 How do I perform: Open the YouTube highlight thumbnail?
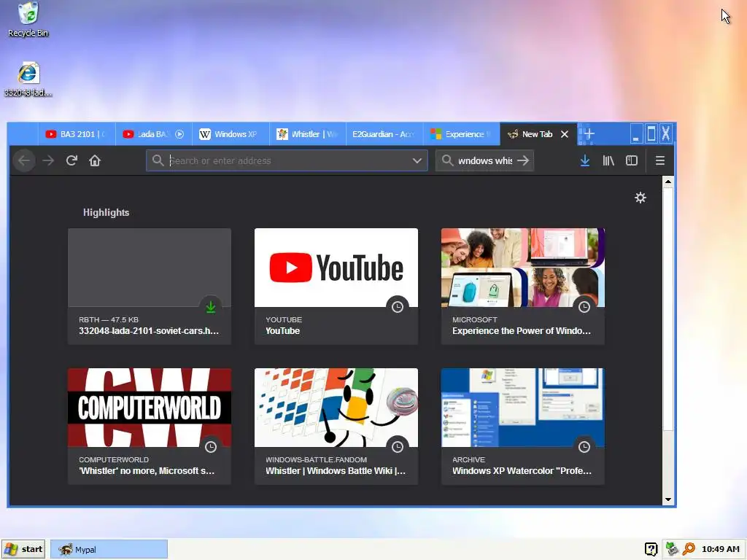[336, 268]
